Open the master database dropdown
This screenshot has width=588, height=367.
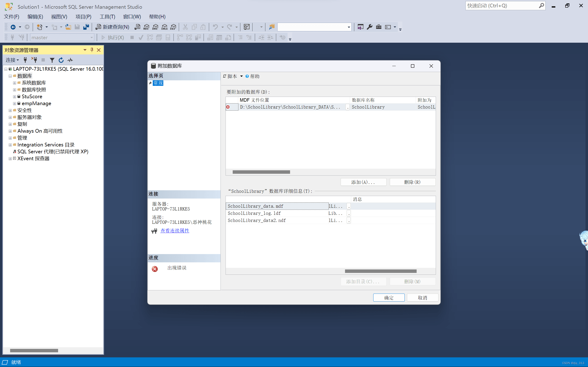(92, 37)
